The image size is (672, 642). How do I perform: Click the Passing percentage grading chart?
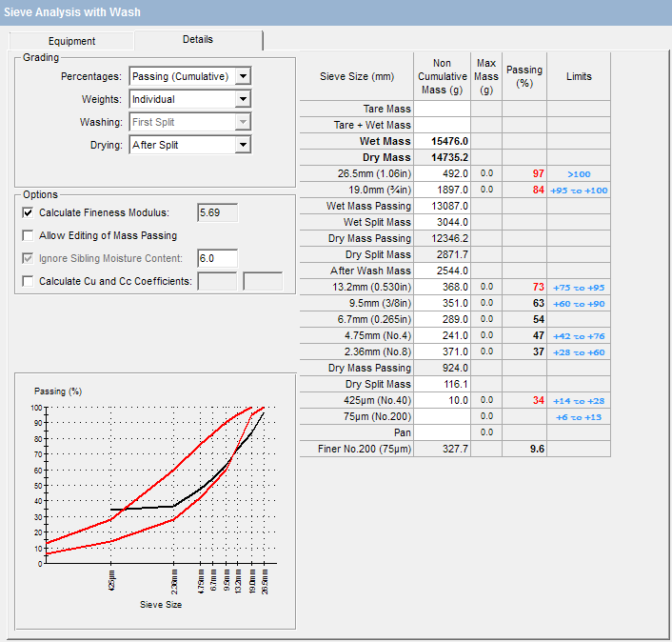[x=152, y=486]
